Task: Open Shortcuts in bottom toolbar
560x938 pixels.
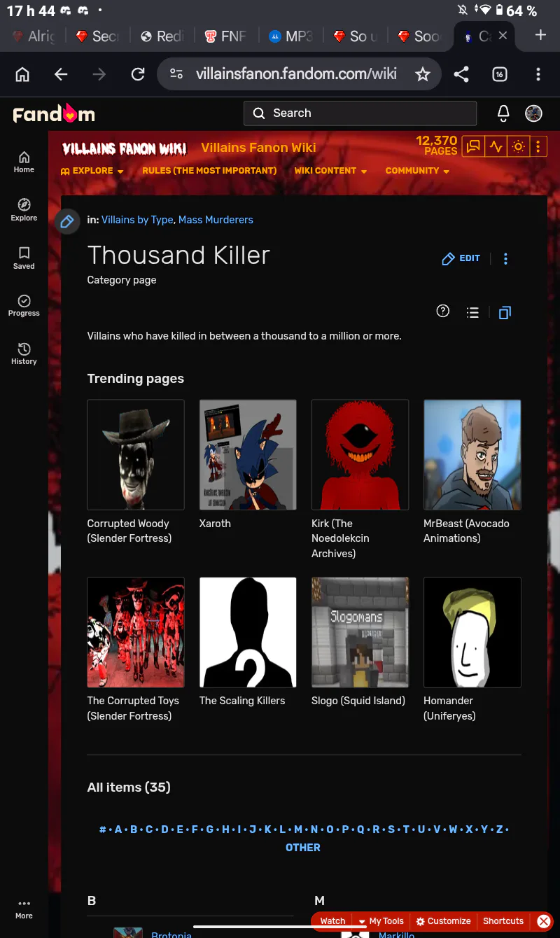Action: point(503,921)
